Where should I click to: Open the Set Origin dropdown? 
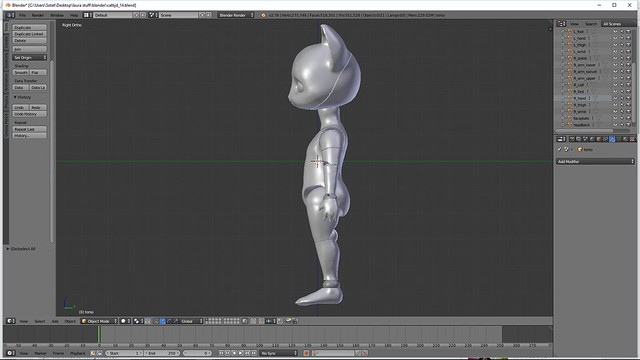click(x=29, y=58)
